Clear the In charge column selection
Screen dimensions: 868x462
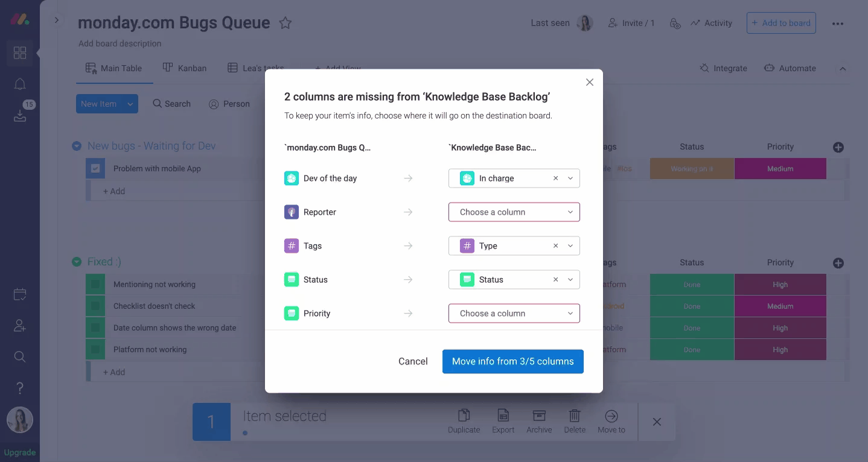(x=555, y=179)
